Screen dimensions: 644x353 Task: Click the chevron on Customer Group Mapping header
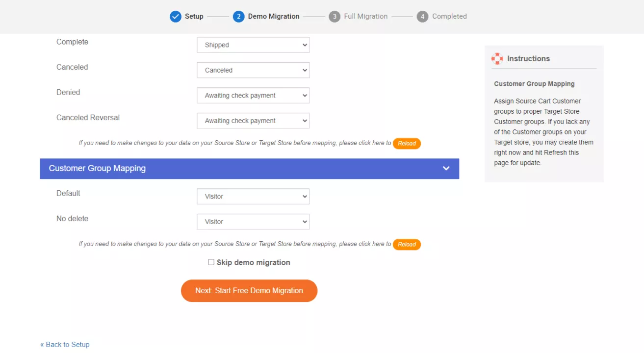point(446,168)
